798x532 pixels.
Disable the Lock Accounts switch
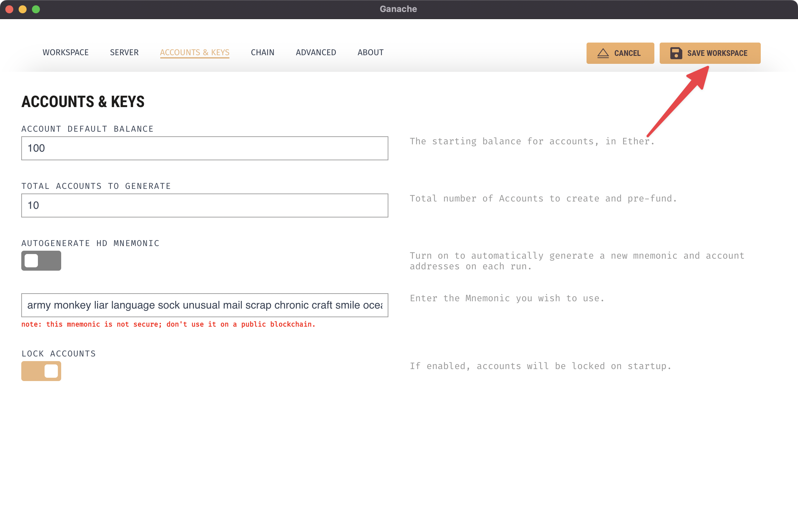(x=41, y=371)
